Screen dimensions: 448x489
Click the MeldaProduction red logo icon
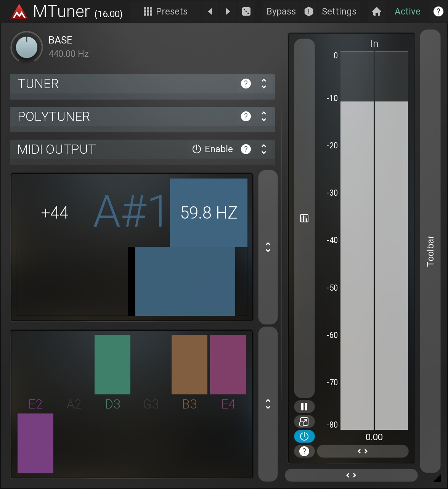click(x=19, y=12)
